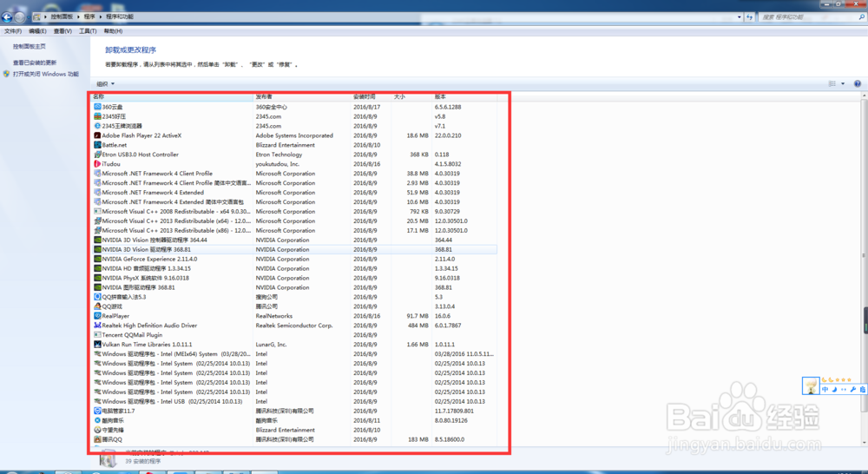
Task: Open the 工具(T) menu
Action: (88, 31)
